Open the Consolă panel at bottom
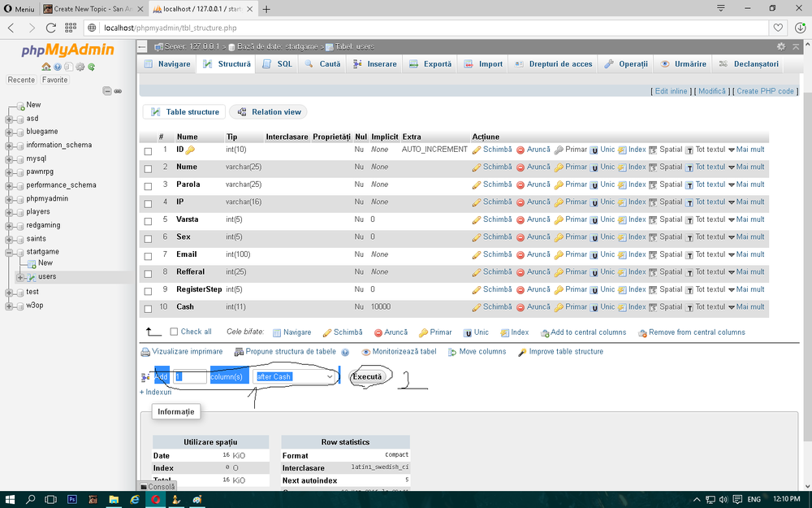The height and width of the screenshot is (508, 812). 158,487
